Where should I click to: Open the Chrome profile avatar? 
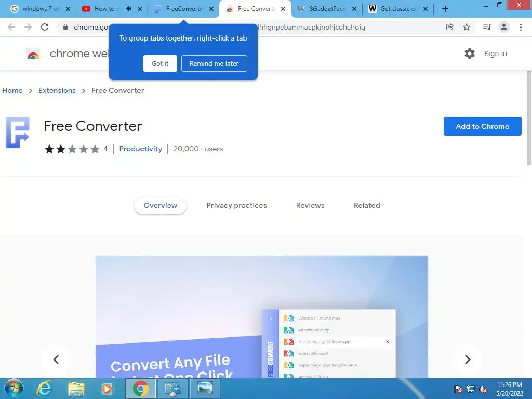[x=504, y=27]
